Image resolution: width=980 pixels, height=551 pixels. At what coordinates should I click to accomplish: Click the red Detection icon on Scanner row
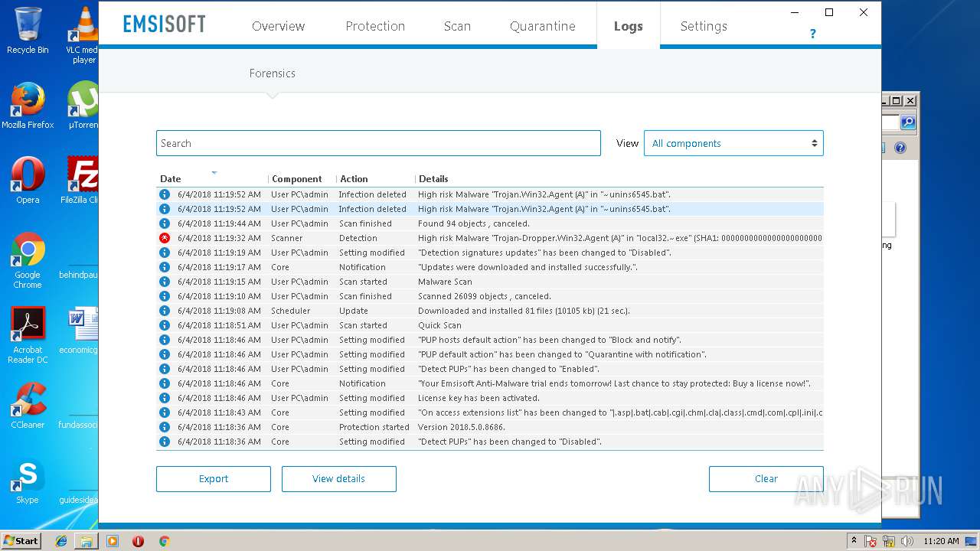(164, 238)
